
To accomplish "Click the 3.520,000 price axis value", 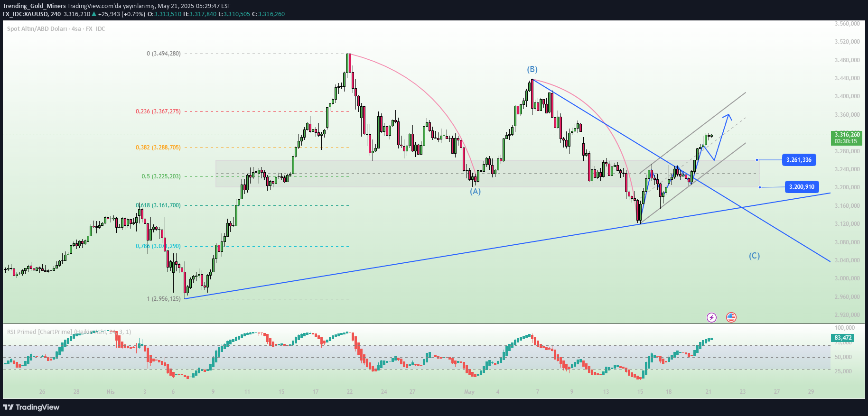I will click(847, 42).
